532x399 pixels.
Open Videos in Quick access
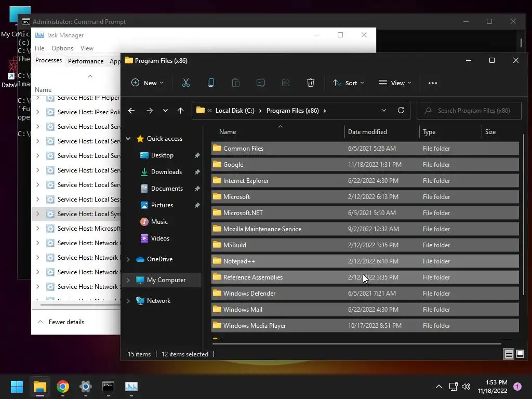160,238
